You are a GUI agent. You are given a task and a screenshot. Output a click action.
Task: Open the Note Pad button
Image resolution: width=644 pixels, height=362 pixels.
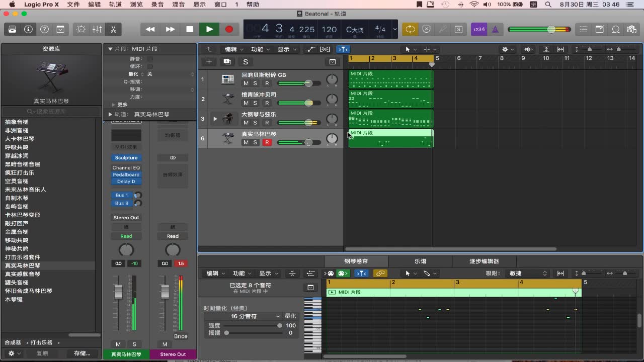pos(600,29)
